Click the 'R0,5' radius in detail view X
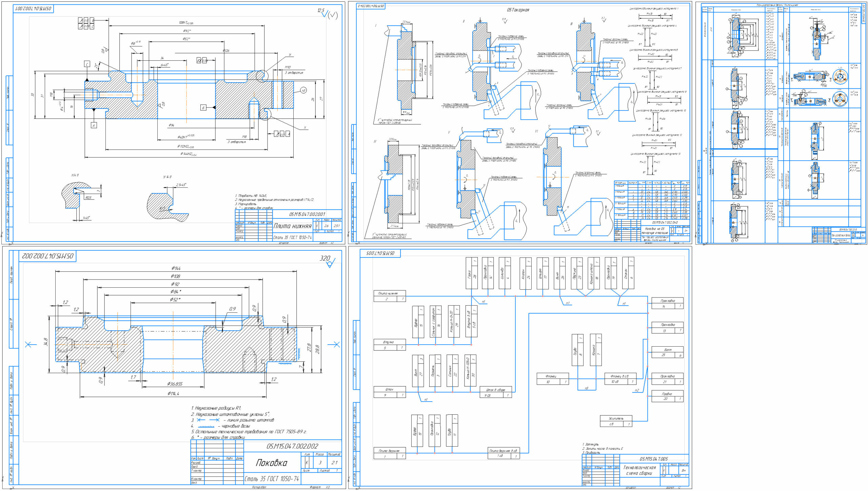 pyautogui.click(x=88, y=198)
